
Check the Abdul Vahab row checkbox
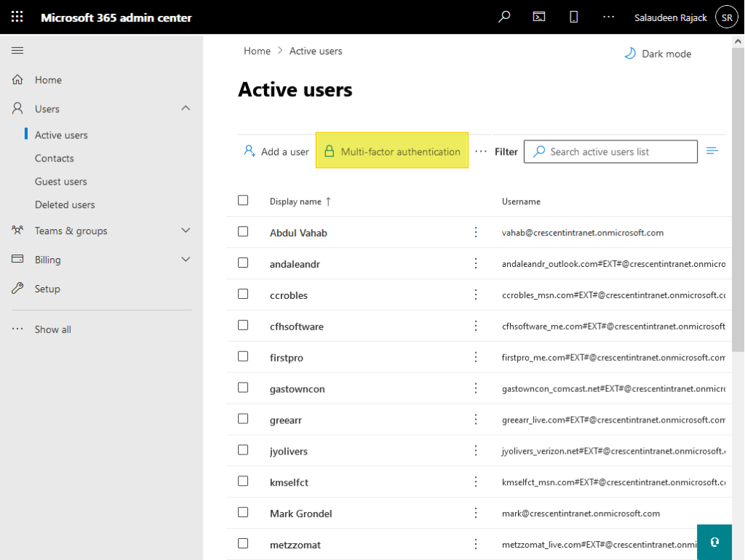tap(243, 231)
